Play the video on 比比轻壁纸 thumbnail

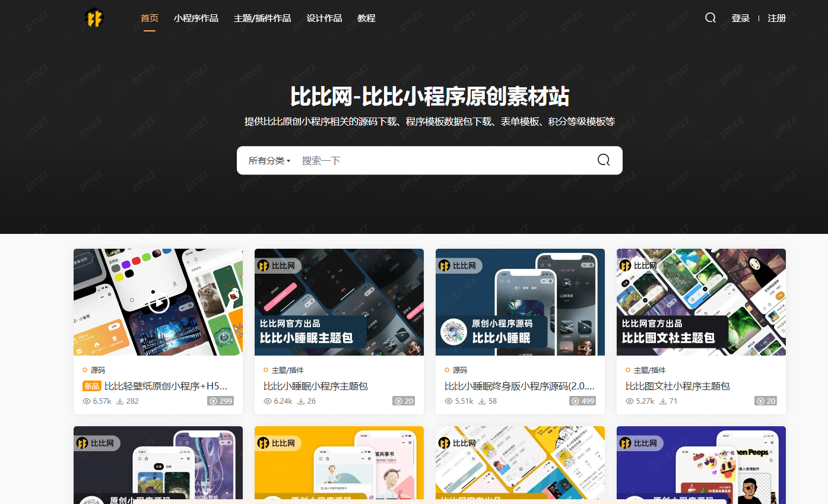tap(158, 302)
